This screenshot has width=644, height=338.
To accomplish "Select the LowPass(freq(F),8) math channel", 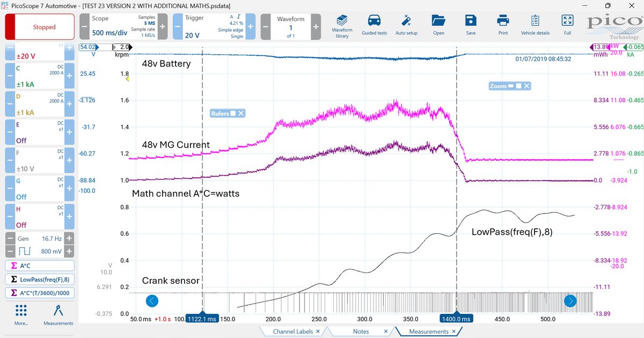I will tap(40, 279).
